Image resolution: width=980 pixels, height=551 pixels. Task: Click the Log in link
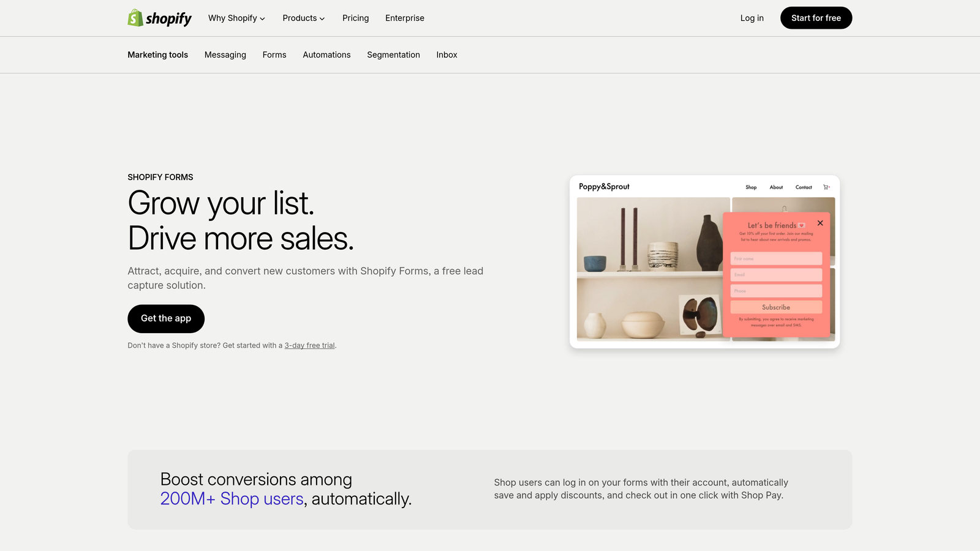point(752,18)
